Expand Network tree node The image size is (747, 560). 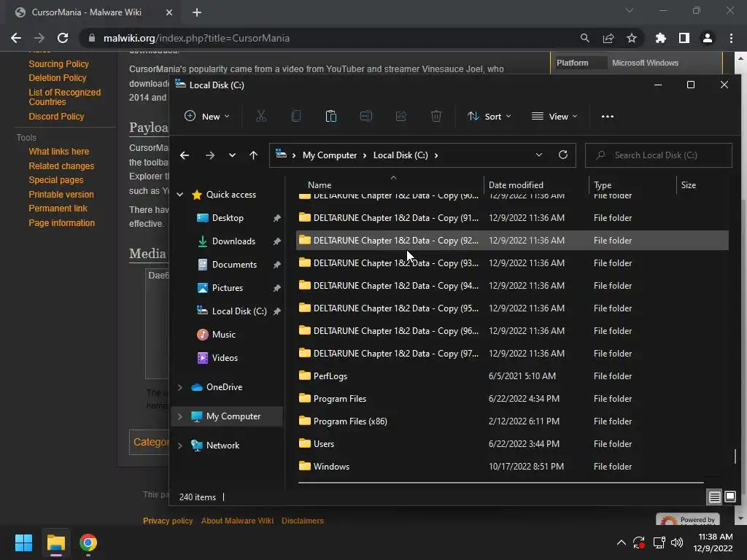point(180,446)
